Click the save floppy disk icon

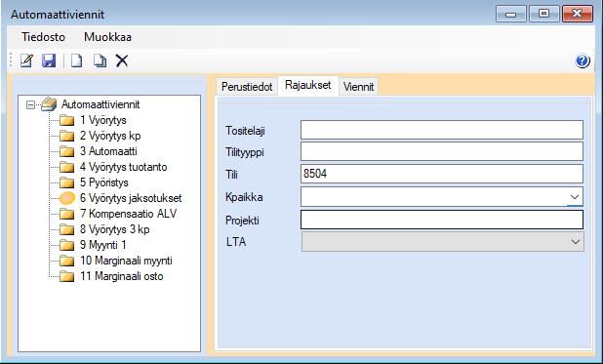(x=49, y=61)
